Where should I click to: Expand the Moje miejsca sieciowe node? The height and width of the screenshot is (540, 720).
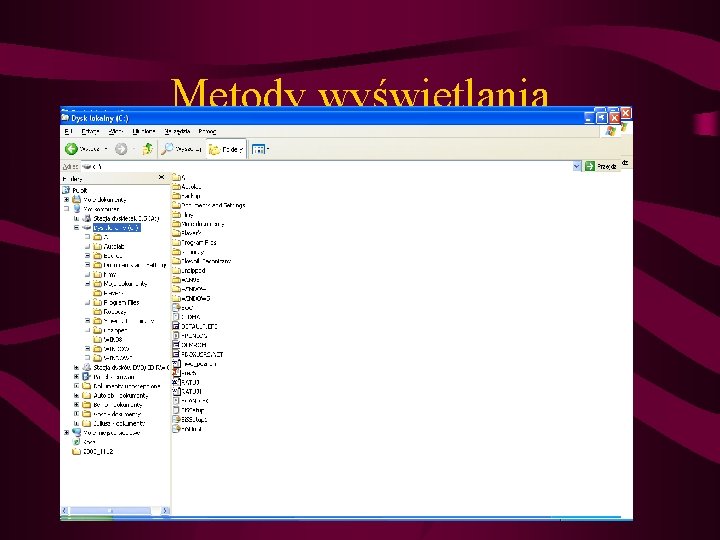(67, 433)
